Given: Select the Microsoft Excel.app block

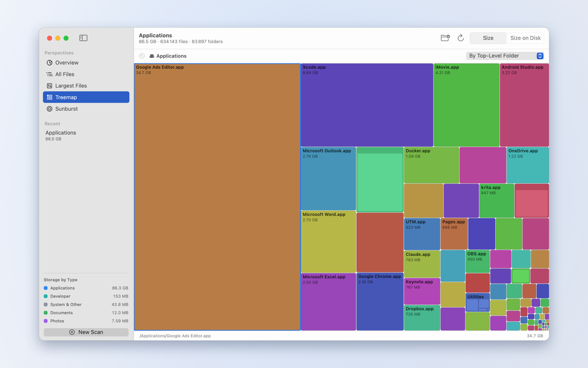Looking at the screenshot, I should (x=328, y=302).
